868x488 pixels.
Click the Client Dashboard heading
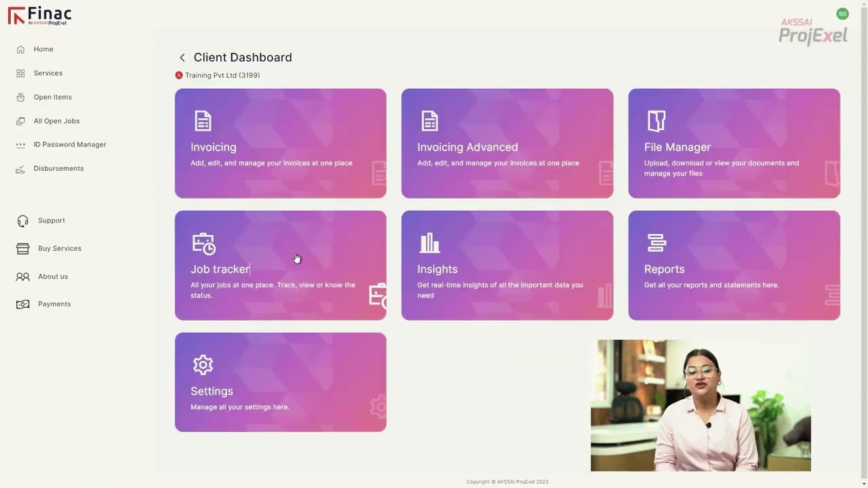243,58
